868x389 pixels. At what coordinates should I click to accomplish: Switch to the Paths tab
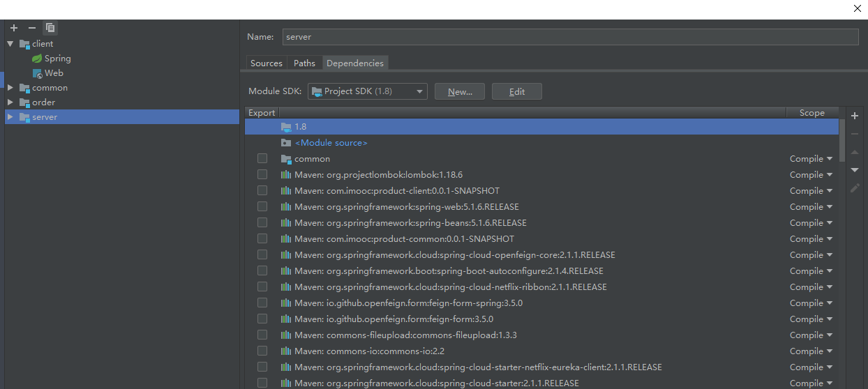coord(304,63)
